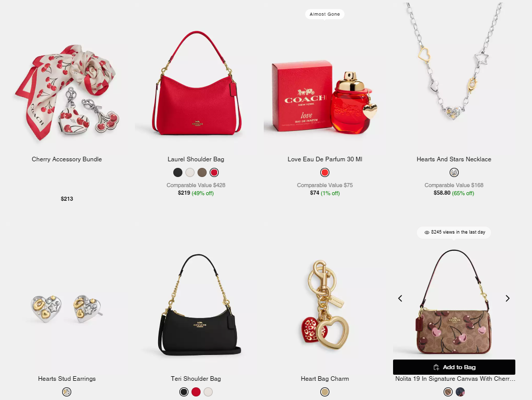
Task: Pick the dark denim swatch for Nolita 19
Action: coord(460,392)
